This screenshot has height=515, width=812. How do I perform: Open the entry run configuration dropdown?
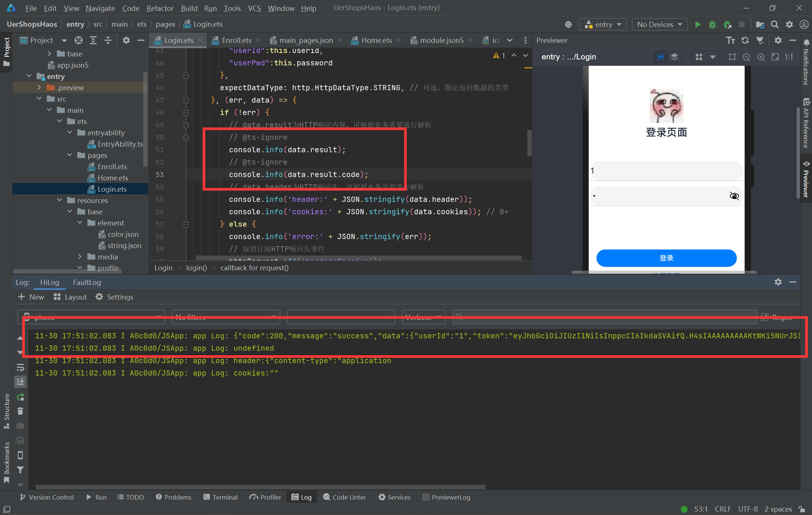point(603,24)
